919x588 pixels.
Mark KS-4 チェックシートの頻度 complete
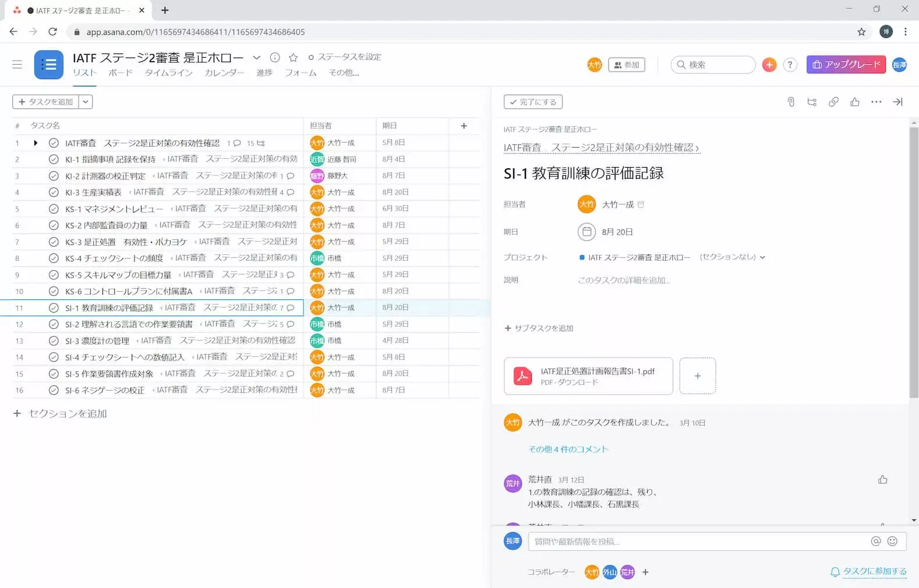tap(54, 258)
